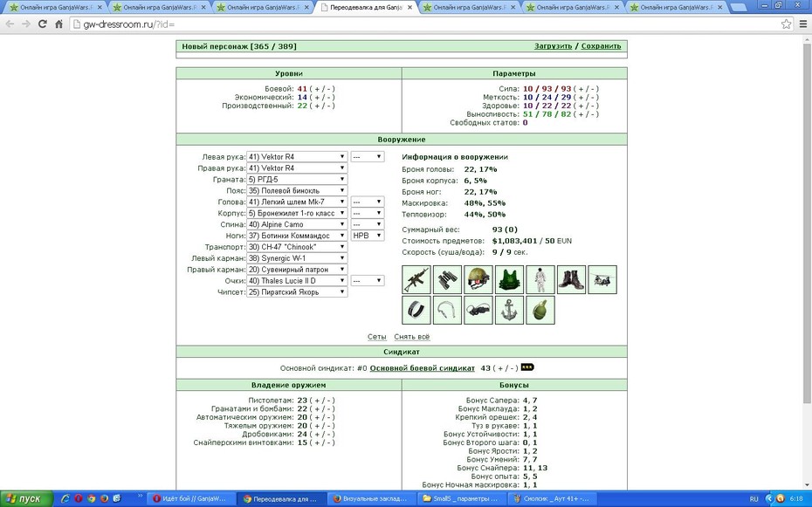
Task: Open Голова helmet dropdown
Action: pyautogui.click(x=297, y=202)
